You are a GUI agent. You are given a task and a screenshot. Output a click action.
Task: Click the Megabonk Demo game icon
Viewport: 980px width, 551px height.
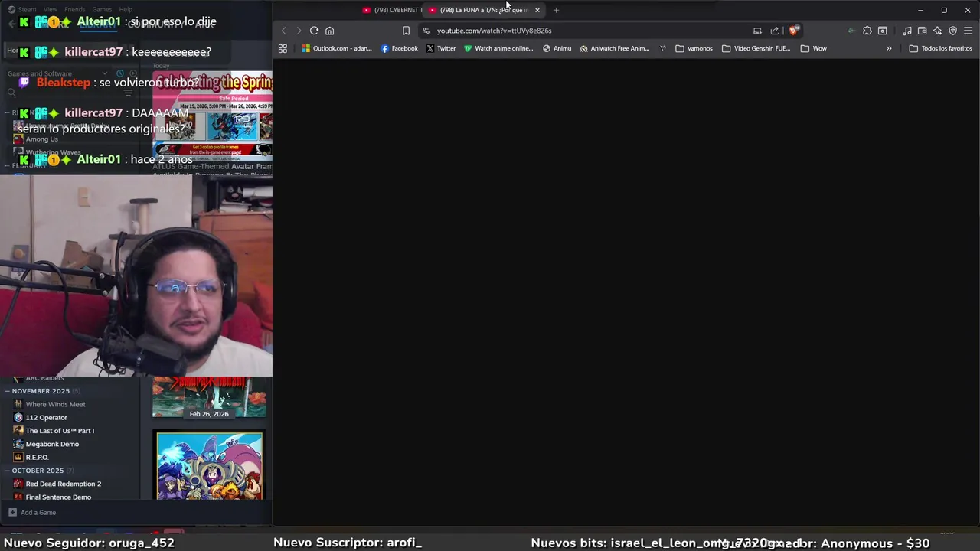18,444
